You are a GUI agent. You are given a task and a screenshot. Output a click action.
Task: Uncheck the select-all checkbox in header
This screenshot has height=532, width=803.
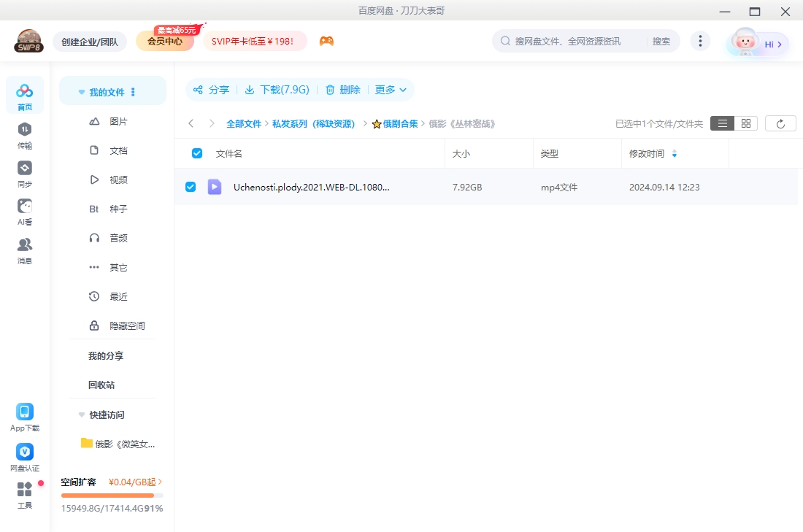(x=196, y=153)
